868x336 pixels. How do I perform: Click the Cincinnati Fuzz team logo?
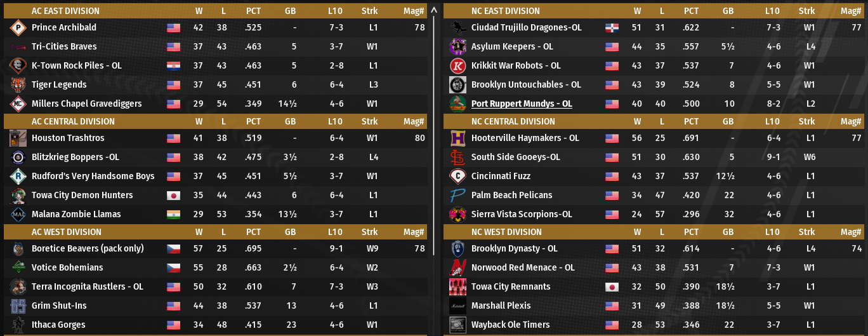[x=457, y=177]
